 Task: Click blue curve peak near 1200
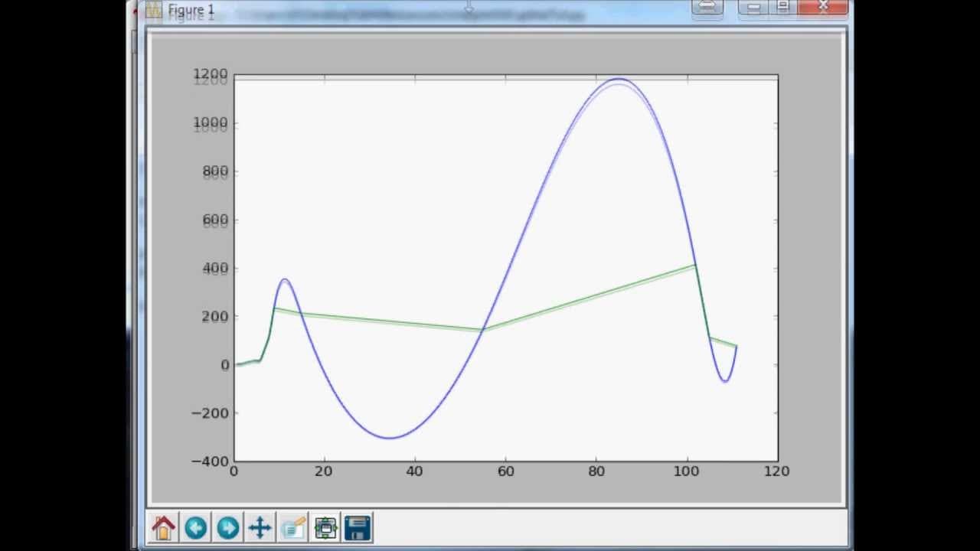point(618,79)
